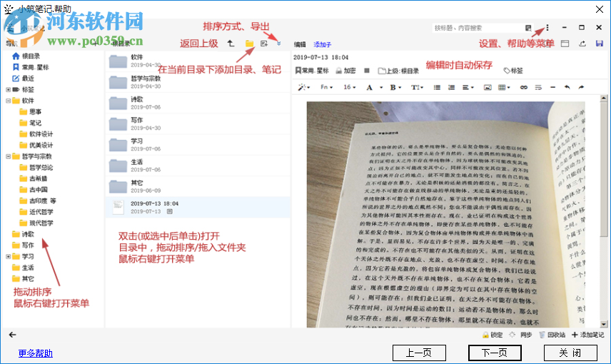
Task: Select 最近 recent in the navigation tree
Action: click(x=24, y=79)
